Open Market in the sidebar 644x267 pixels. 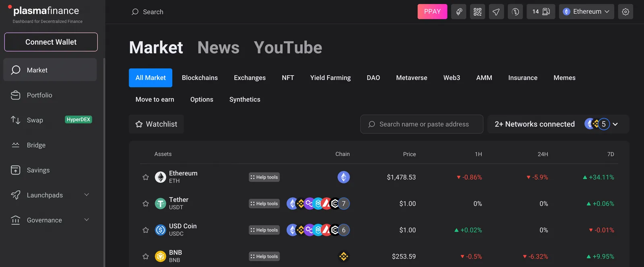pyautogui.click(x=50, y=70)
